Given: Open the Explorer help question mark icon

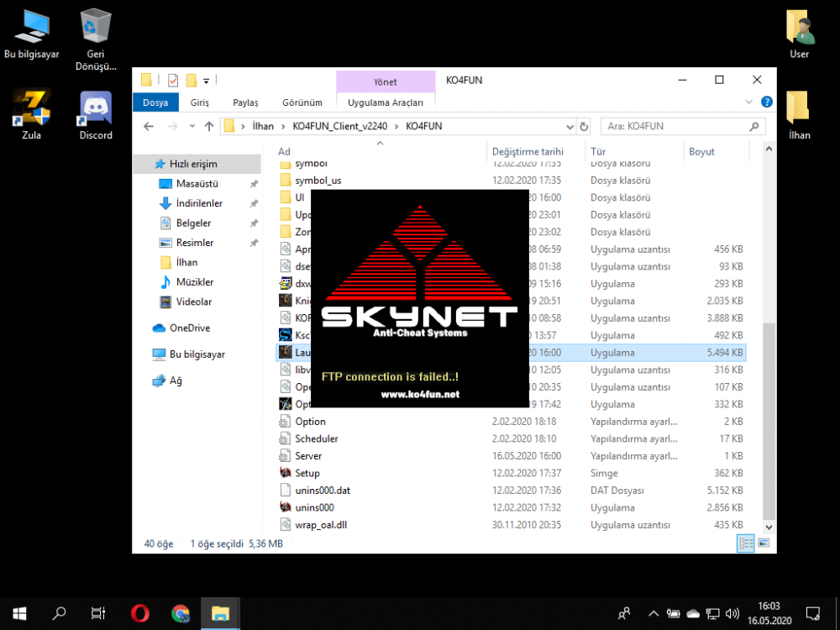Looking at the screenshot, I should pos(766,102).
